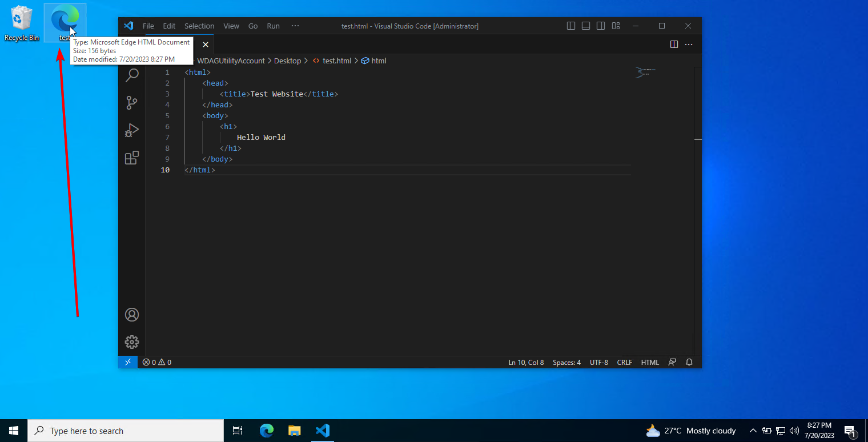Open Task View on the taskbar

238,431
